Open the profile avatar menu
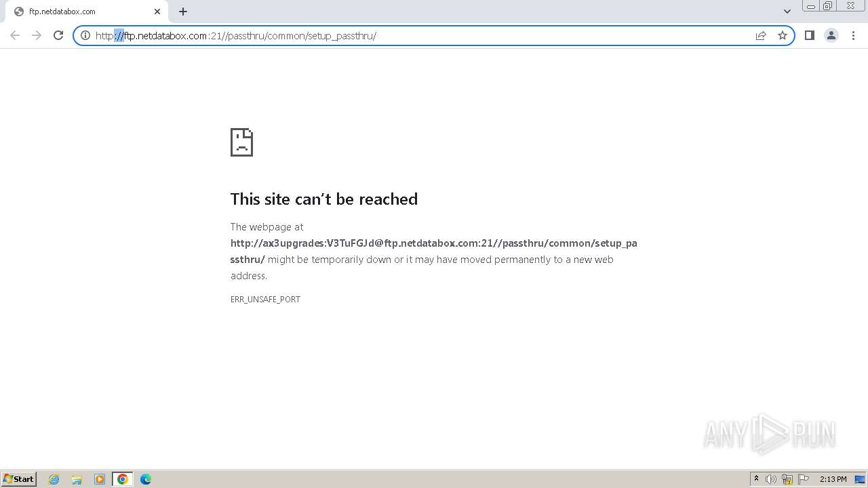Screen dimensions: 868x488 pos(831,35)
